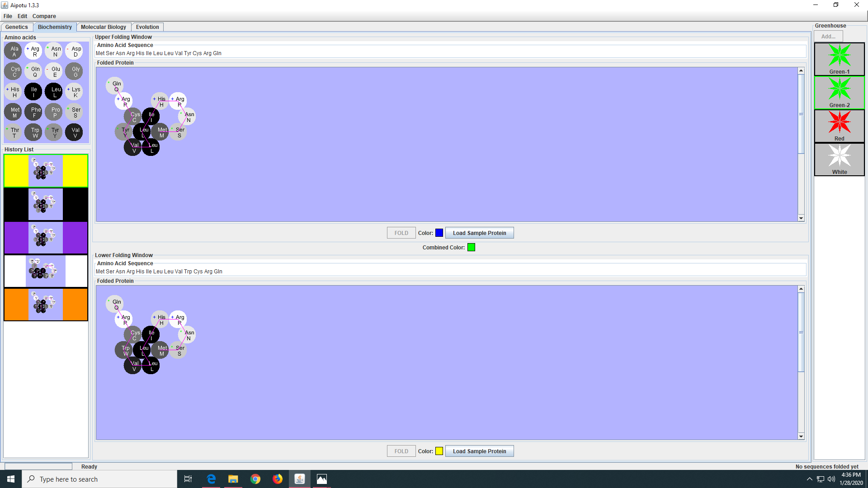The image size is (868, 488).
Task: Open the Compare menu
Action: coord(44,16)
